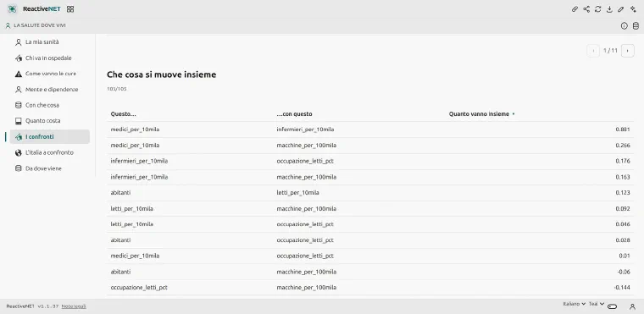Click the database icon for Con che cosa
This screenshot has width=644, height=314.
click(x=18, y=105)
